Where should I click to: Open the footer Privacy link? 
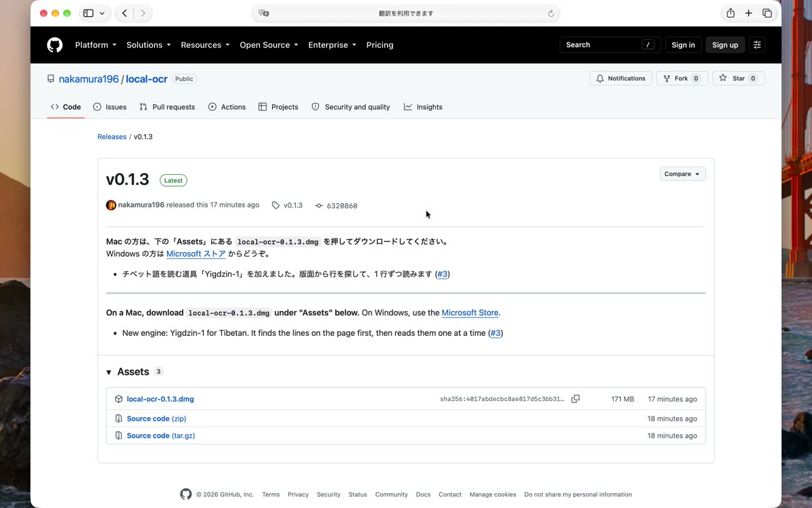coord(298,494)
